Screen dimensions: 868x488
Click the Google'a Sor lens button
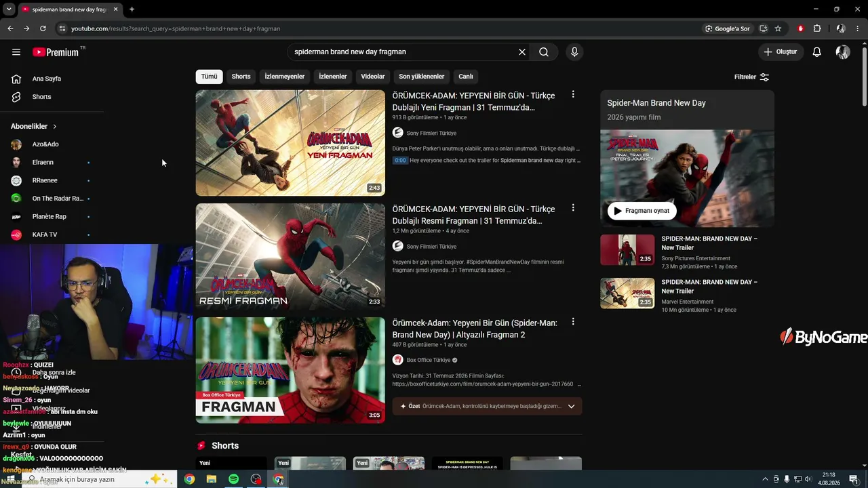click(728, 28)
